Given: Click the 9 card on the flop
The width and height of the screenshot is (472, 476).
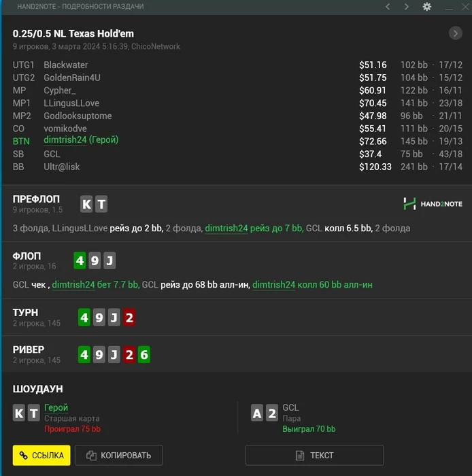Looking at the screenshot, I should [x=95, y=260].
